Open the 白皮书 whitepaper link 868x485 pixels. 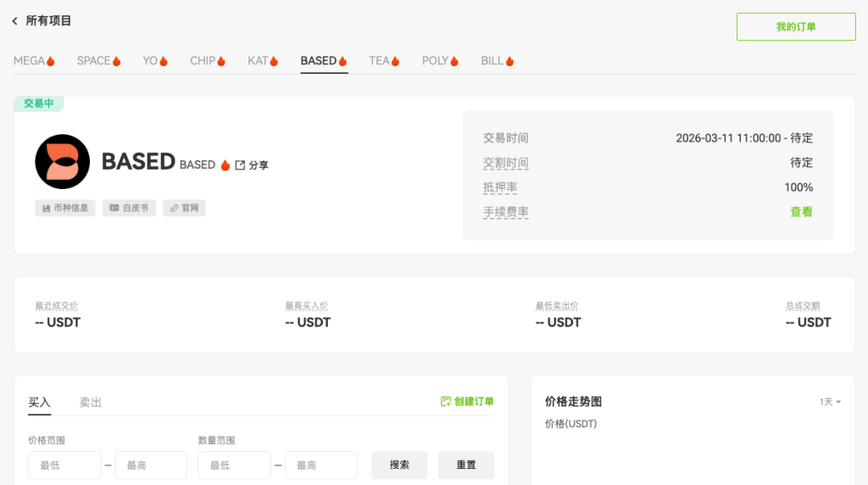pyautogui.click(x=129, y=209)
